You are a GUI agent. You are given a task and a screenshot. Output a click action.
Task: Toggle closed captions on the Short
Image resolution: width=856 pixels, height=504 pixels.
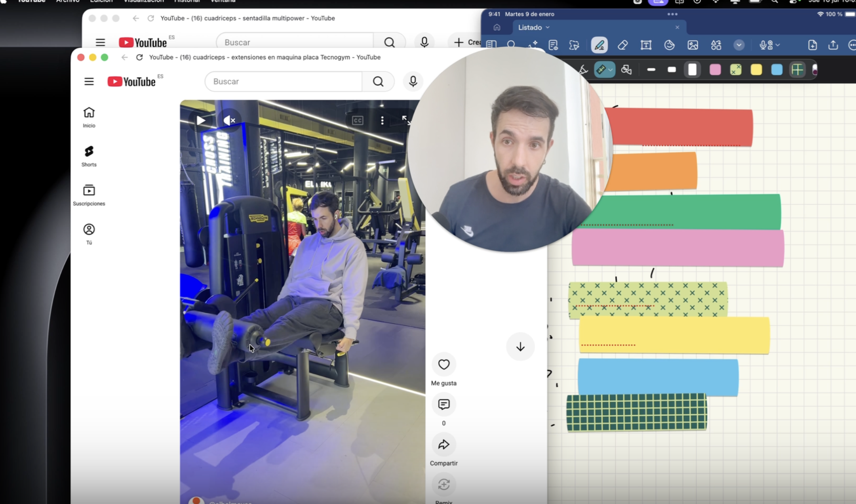(x=358, y=120)
